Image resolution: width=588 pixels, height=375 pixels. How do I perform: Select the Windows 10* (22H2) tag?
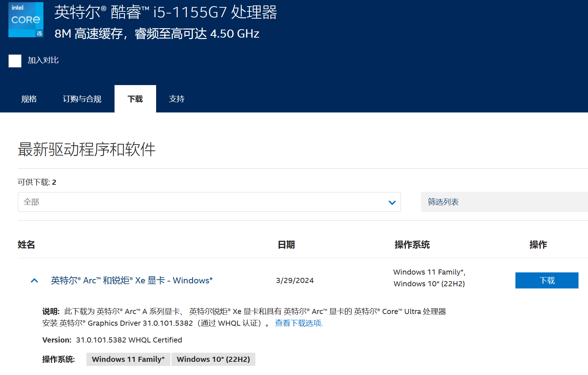click(213, 359)
